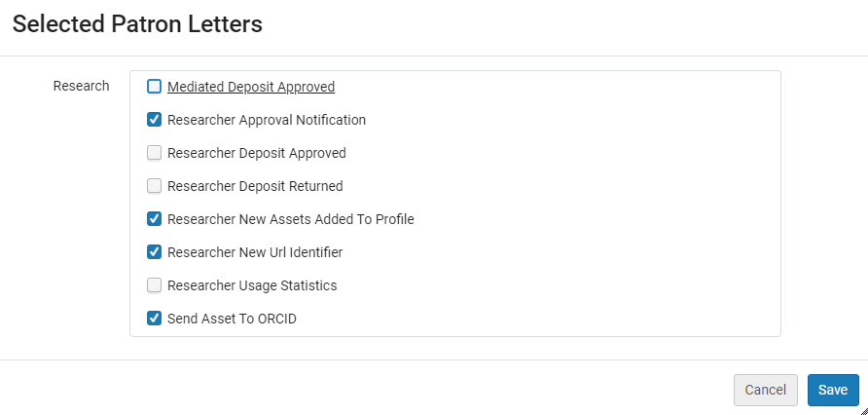Check the Mediated Deposit Approved checkbox
Viewport: 868px width, 415px height.
[x=155, y=87]
